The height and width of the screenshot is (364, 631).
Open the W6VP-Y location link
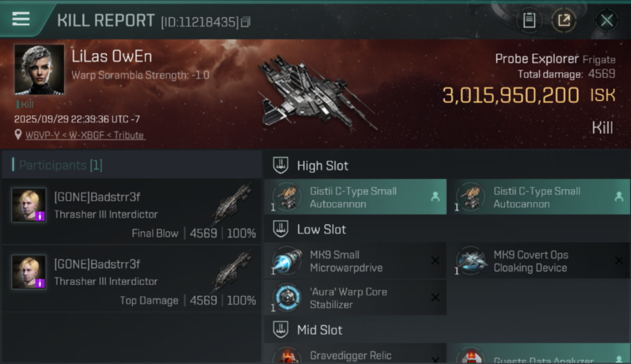85,135
